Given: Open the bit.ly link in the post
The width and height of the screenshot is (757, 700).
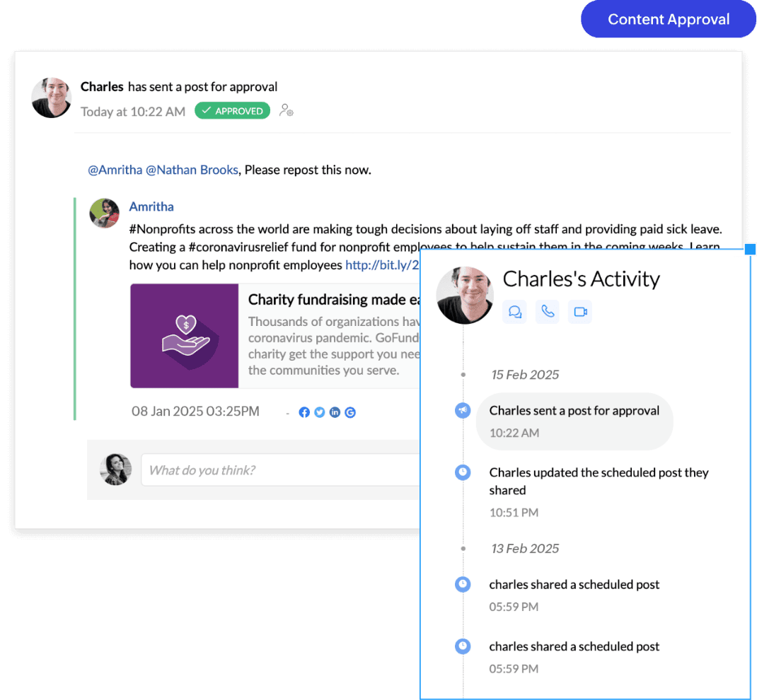Looking at the screenshot, I should (382, 265).
